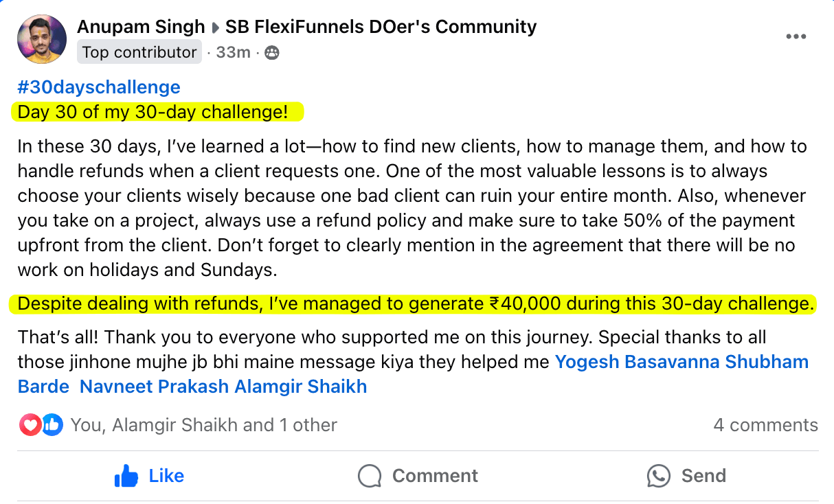Click the speech bubble Comment icon
The width and height of the screenshot is (834, 504).
[370, 475]
